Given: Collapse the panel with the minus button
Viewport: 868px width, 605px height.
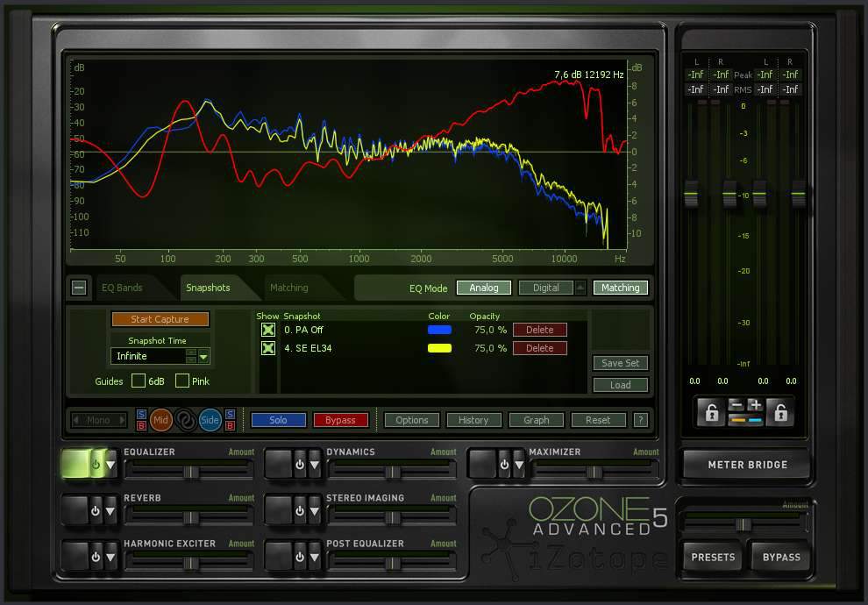Looking at the screenshot, I should point(79,287).
